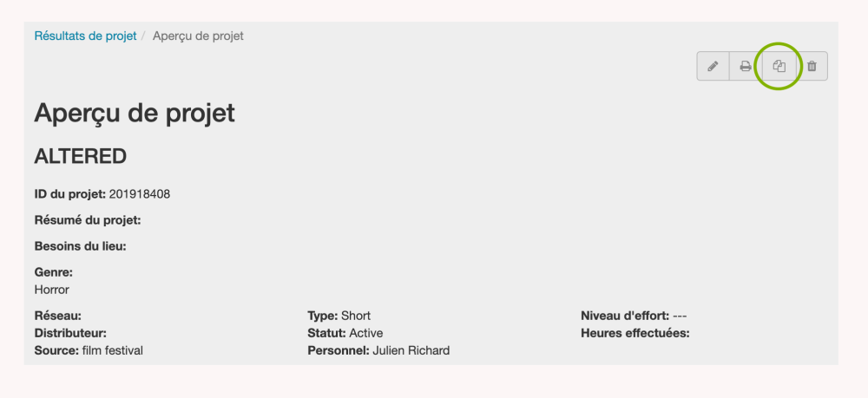The width and height of the screenshot is (868, 398).
Task: Click the film festival source value
Action: tap(112, 350)
